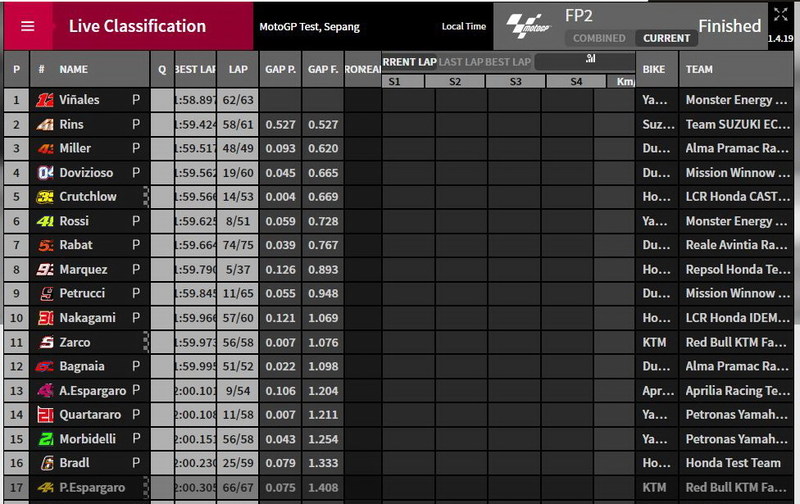Click Miller's lap count 48/49
Screen dimensions: 800x504
[238, 148]
